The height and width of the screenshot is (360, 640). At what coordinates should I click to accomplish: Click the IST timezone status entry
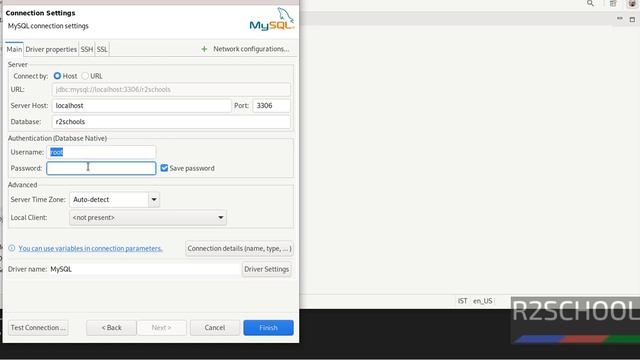click(x=462, y=301)
